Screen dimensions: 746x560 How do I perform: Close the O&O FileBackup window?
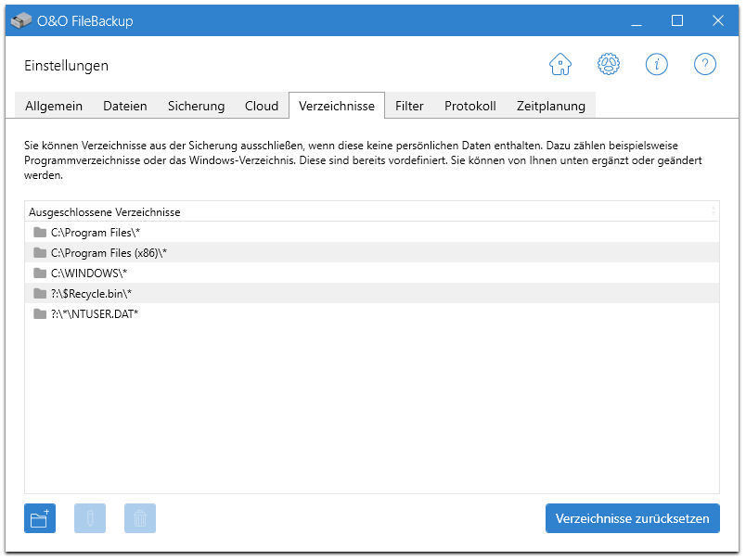click(x=718, y=21)
